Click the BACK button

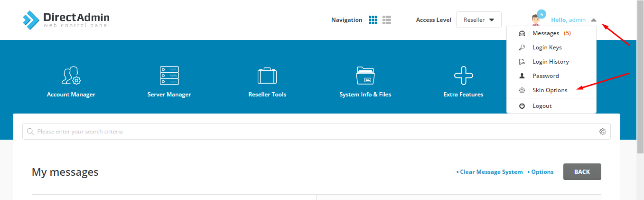coord(582,172)
